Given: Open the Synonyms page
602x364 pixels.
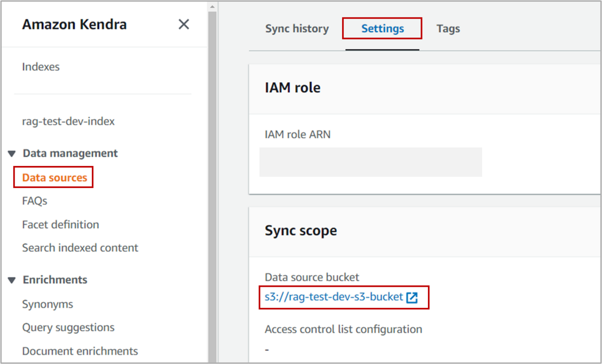Looking at the screenshot, I should coord(48,304).
